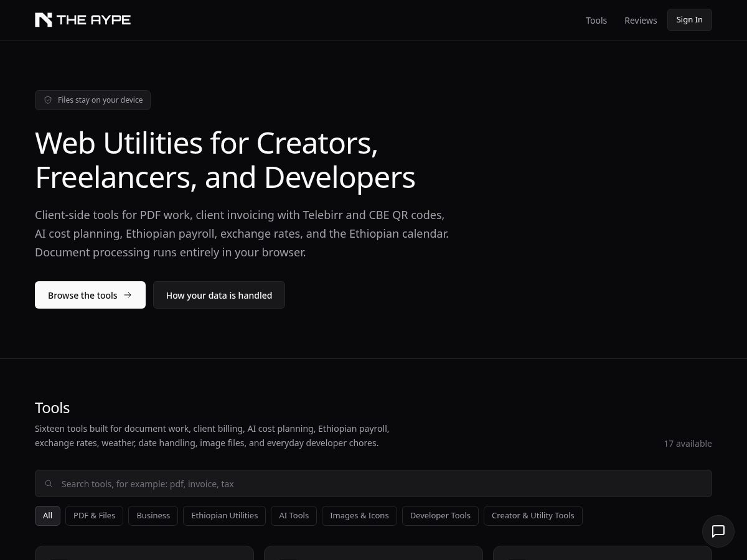
Task: Filter by PDF & Files
Action: tap(95, 516)
